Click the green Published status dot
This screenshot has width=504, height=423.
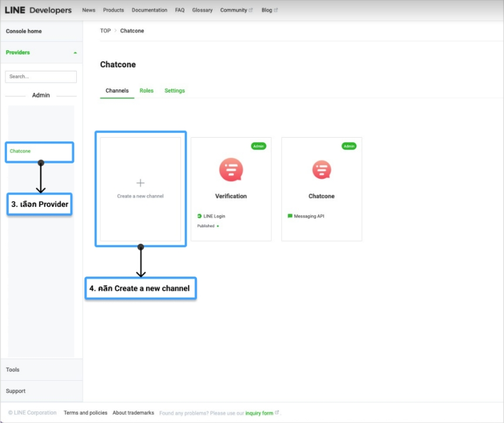pyautogui.click(x=218, y=226)
